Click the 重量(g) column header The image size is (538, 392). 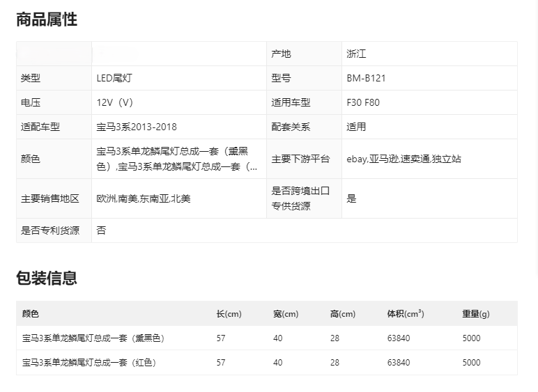click(x=476, y=314)
